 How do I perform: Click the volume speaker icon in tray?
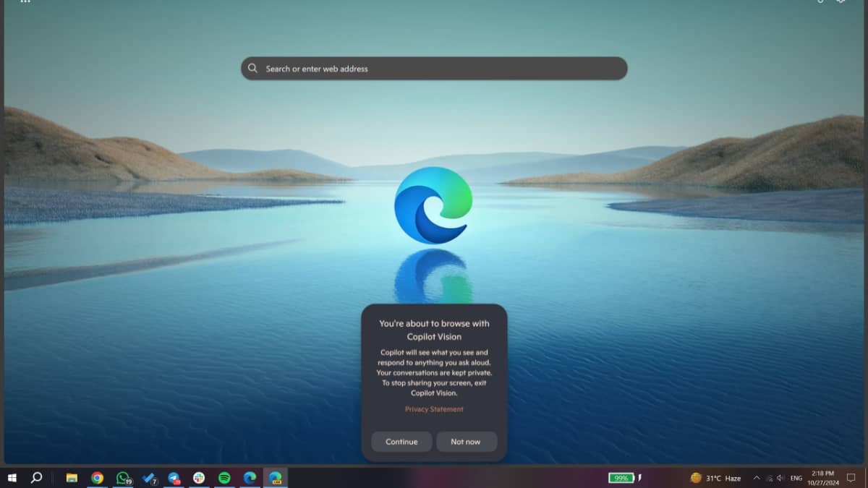click(x=780, y=478)
